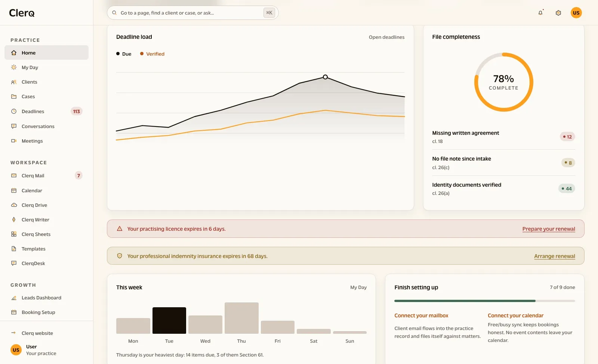Open Clerq Mail envelope icon
The width and height of the screenshot is (598, 364).
[14, 175]
